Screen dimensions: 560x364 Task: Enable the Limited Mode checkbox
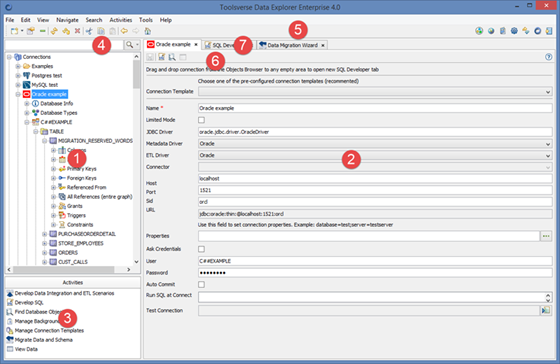201,120
